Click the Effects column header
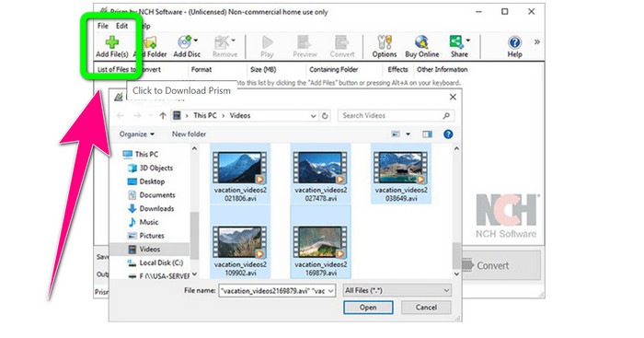The image size is (644, 338). coord(397,69)
